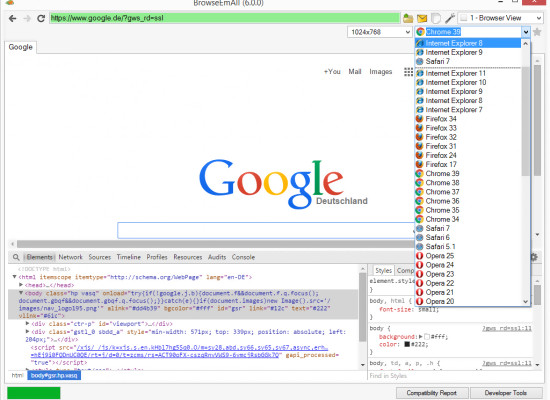Pick Opera 21 from browser list
550x400 pixels.
tap(468, 292)
